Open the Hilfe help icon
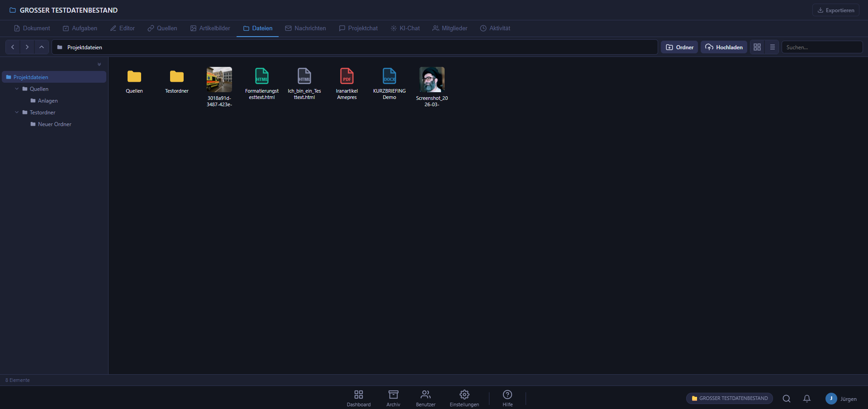Screen dimensions: 868x409 pos(508,398)
